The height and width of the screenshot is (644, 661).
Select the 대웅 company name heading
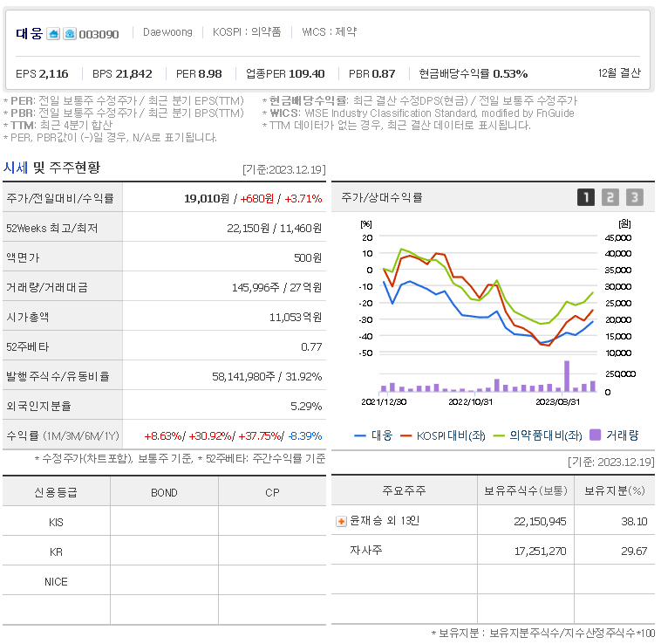click(x=30, y=33)
